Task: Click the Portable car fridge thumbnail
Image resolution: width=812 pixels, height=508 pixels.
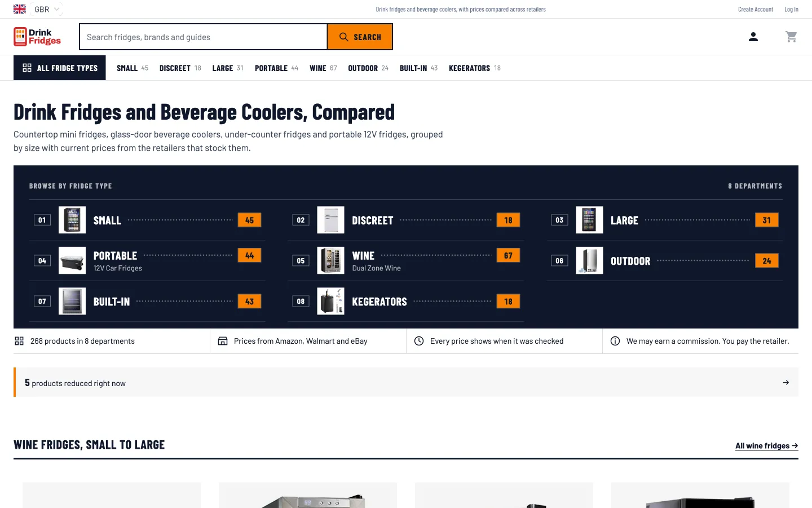Action: [72, 261]
